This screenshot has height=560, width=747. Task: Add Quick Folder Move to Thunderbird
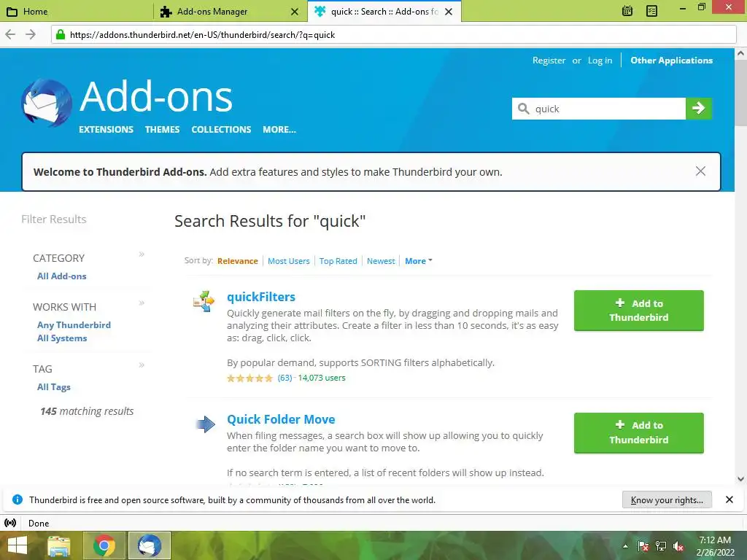[639, 433]
